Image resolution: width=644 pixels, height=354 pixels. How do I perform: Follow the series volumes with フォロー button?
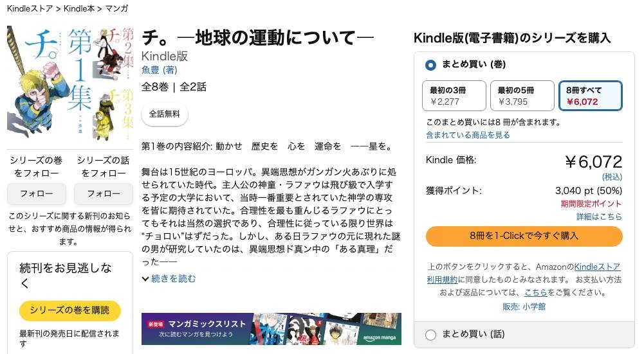[x=37, y=193]
